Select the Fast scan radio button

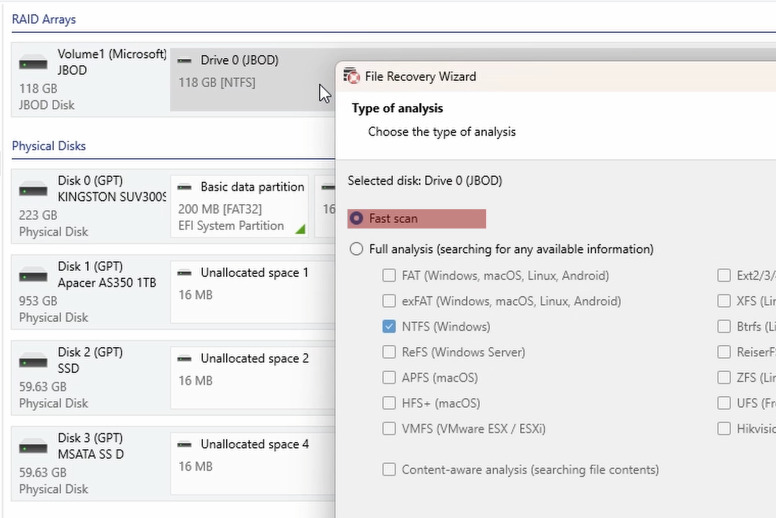click(x=356, y=218)
